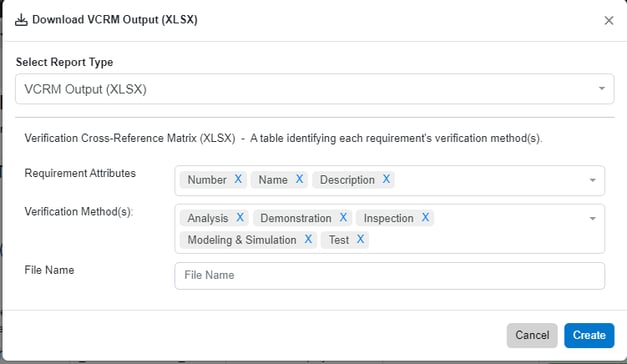The width and height of the screenshot is (627, 364).
Task: Remove the Test verification method
Action: (x=360, y=239)
